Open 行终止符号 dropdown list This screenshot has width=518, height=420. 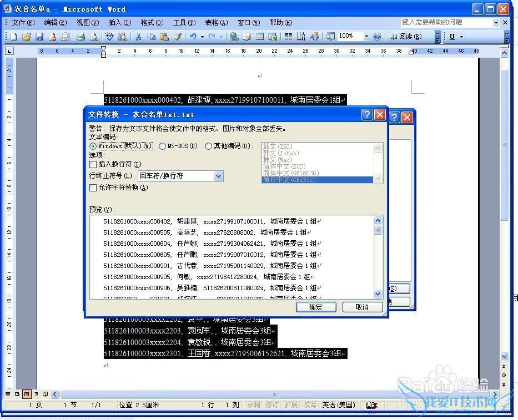point(218,176)
